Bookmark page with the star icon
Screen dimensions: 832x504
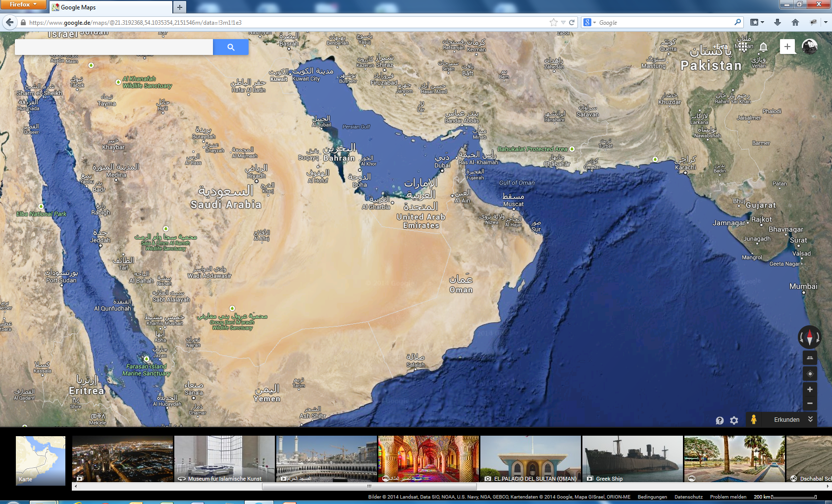553,22
